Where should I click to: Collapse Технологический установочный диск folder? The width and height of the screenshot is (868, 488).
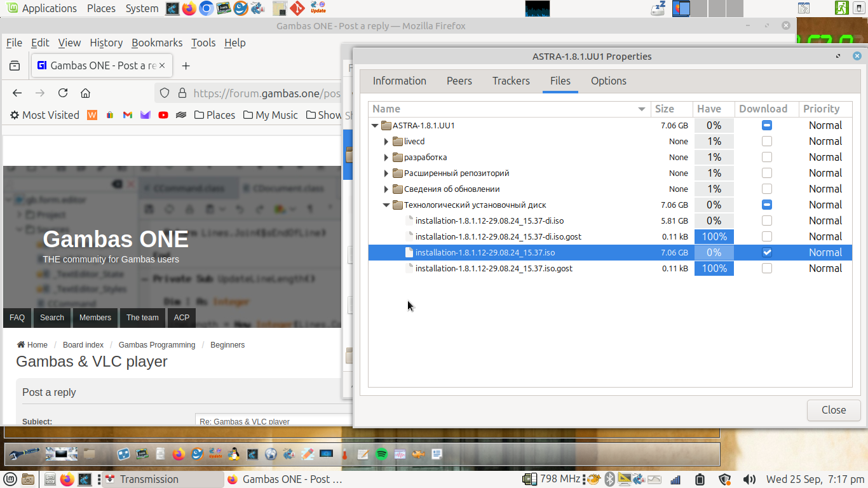tap(386, 205)
